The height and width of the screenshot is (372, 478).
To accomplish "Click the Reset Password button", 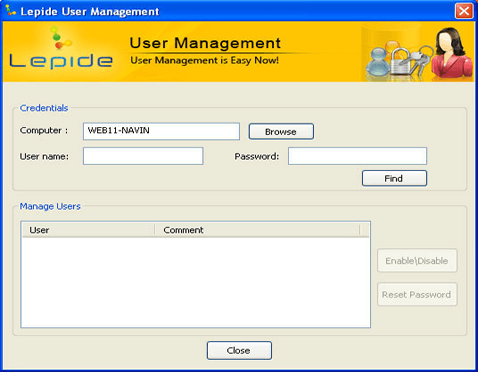I will (x=417, y=294).
